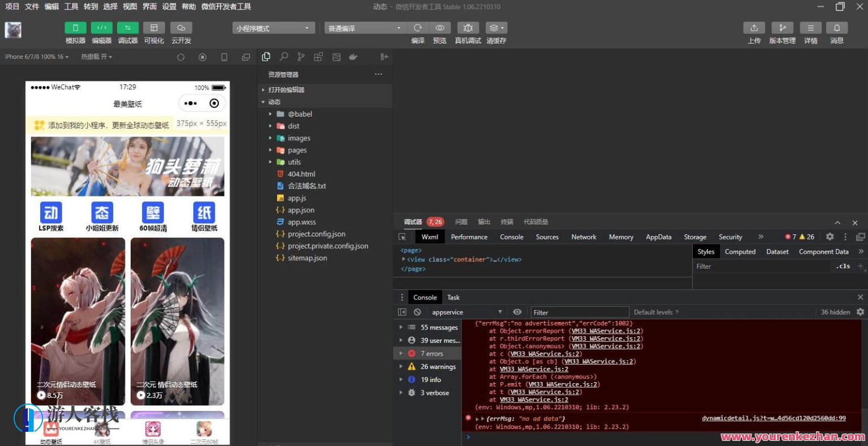Image resolution: width=868 pixels, height=446 pixels.
Task: Click the Styles pane Filter input
Action: (762, 266)
